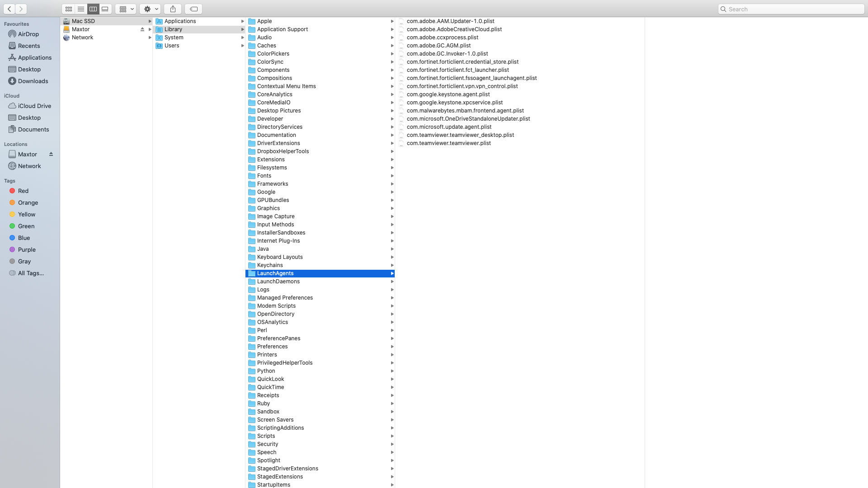Expand the LaunchDaemons folder arrow

tap(392, 282)
